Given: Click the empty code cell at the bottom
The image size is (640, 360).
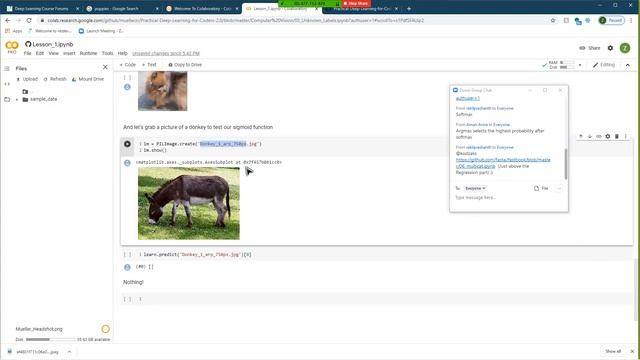Looking at the screenshot, I should 376,299.
